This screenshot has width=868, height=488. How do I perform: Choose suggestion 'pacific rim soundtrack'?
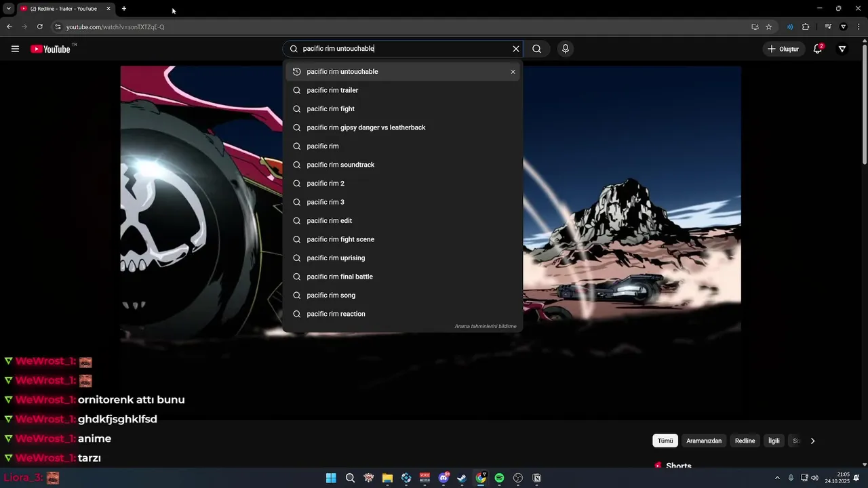[x=403, y=165]
